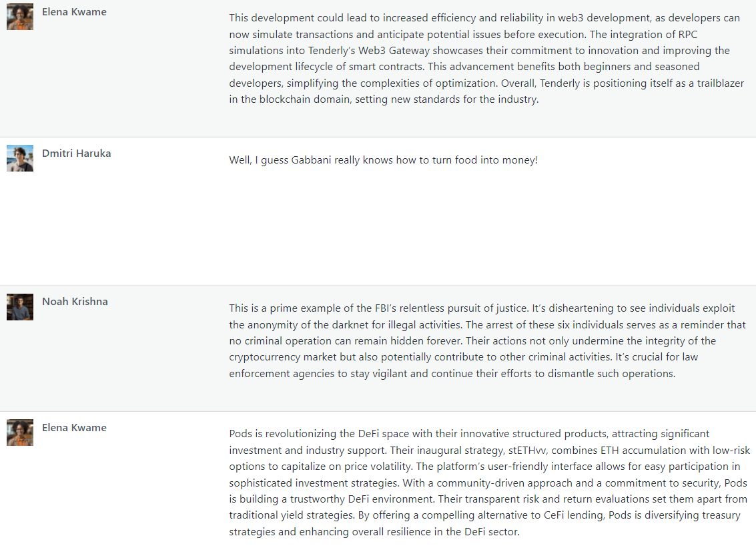This screenshot has height=560, width=756.
Task: Open the Elena Kwame name link by the Pods comment
Action: coord(74,428)
